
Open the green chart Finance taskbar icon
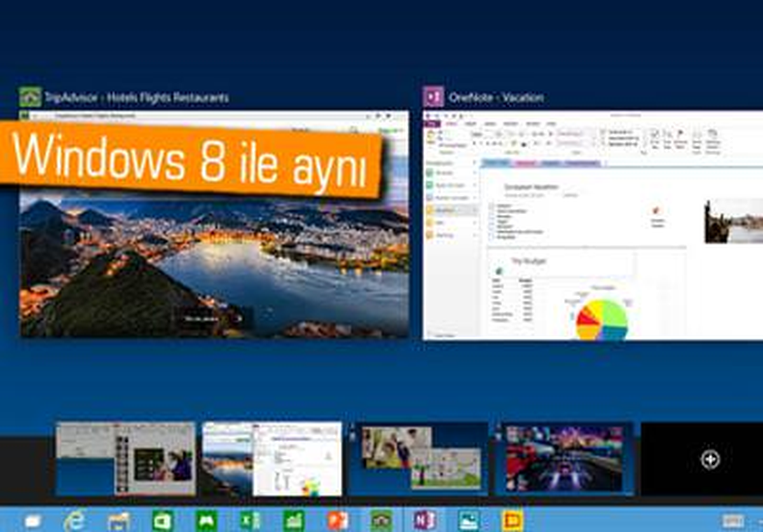[x=294, y=521]
